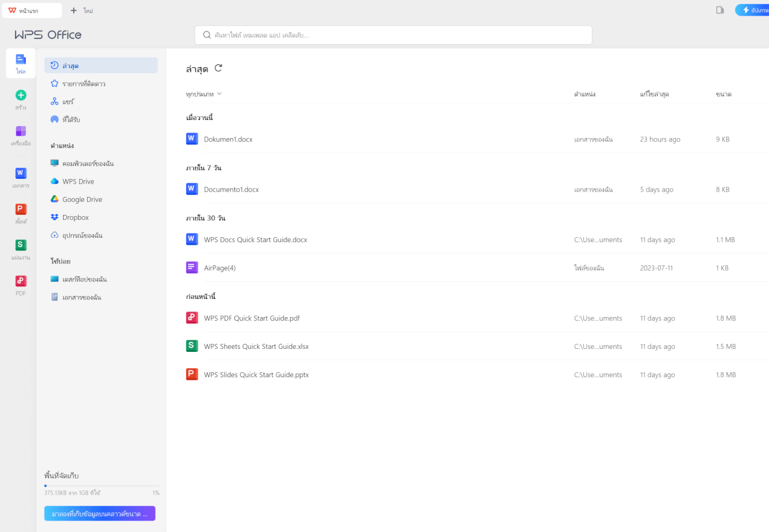Switch to the Home (หน้าแรก) tab
This screenshot has width=769, height=532.
(32, 10)
